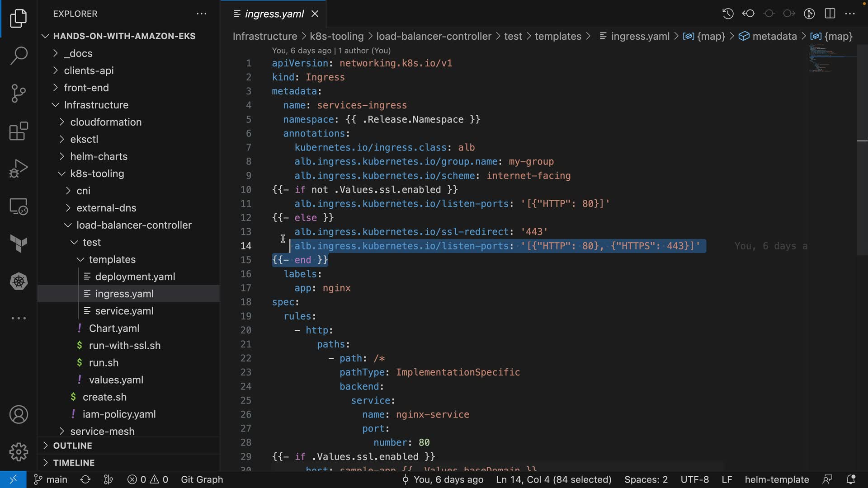Select the ingress.yaml editor tab
This screenshot has width=868, height=488.
pos(274,14)
